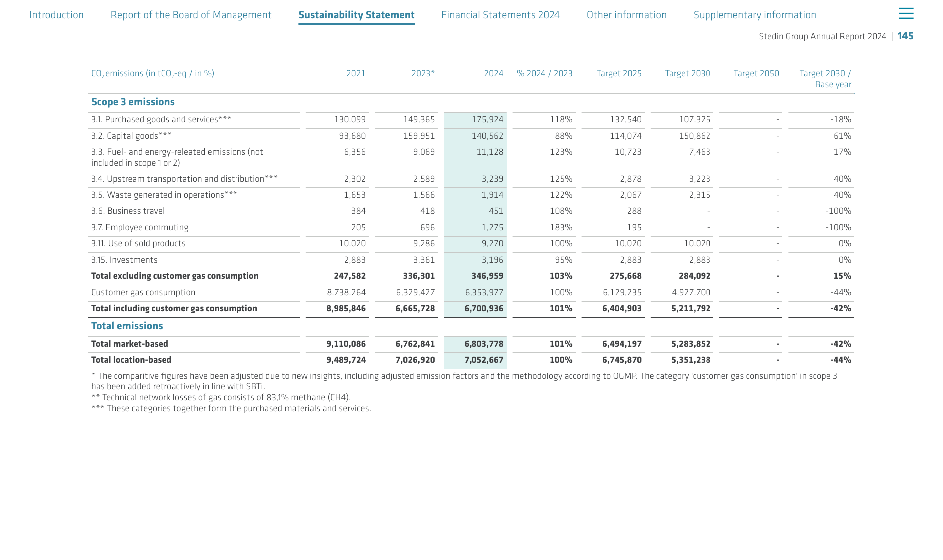943x560 pixels.
Task: Open Report of the Board of Management
Action: click(x=191, y=15)
